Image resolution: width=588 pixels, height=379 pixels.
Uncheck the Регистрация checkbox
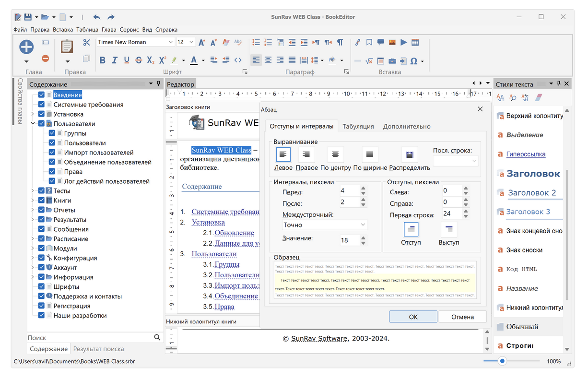click(x=41, y=306)
